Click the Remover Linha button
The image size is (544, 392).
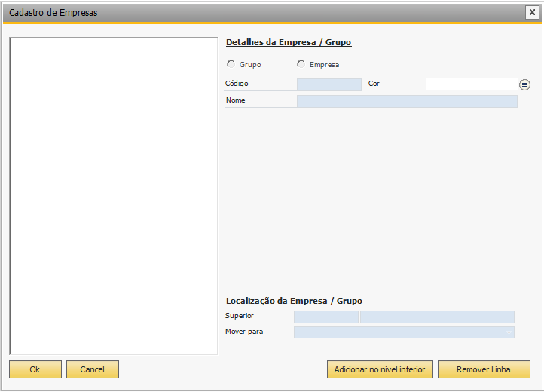click(484, 369)
